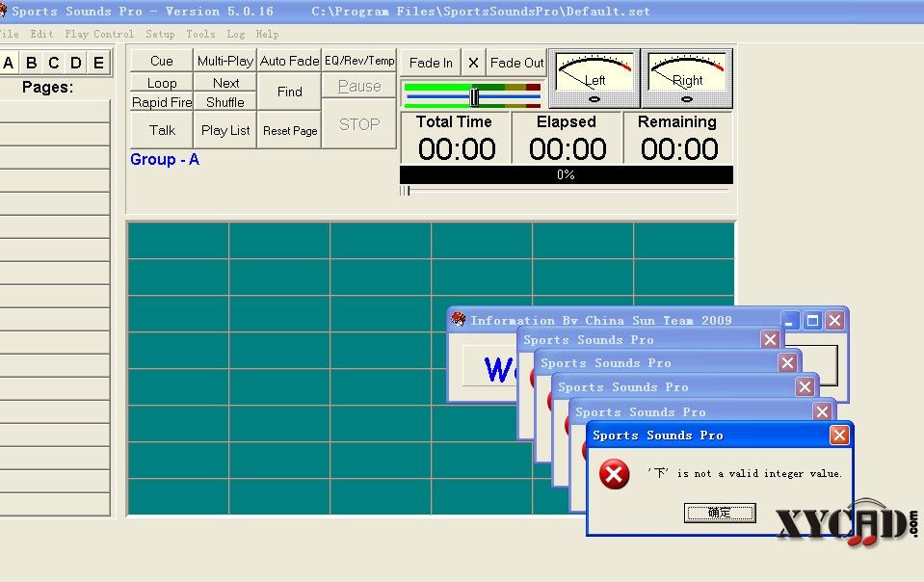Open the Setup menu
924x582 pixels.
(160, 34)
